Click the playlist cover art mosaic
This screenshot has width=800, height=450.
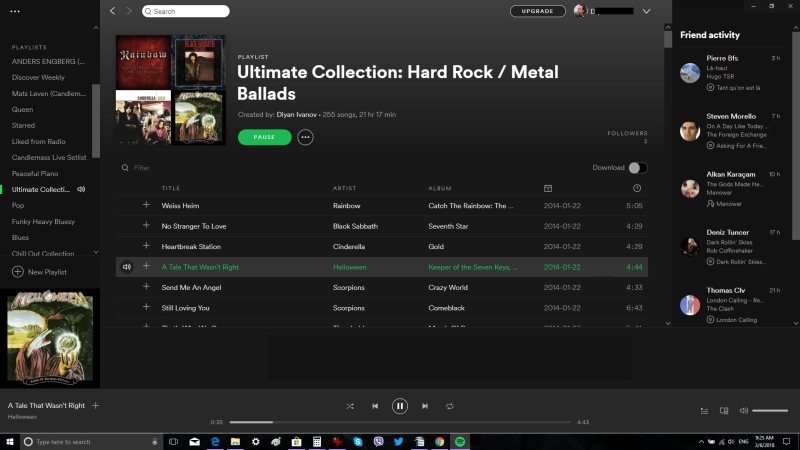tap(171, 90)
